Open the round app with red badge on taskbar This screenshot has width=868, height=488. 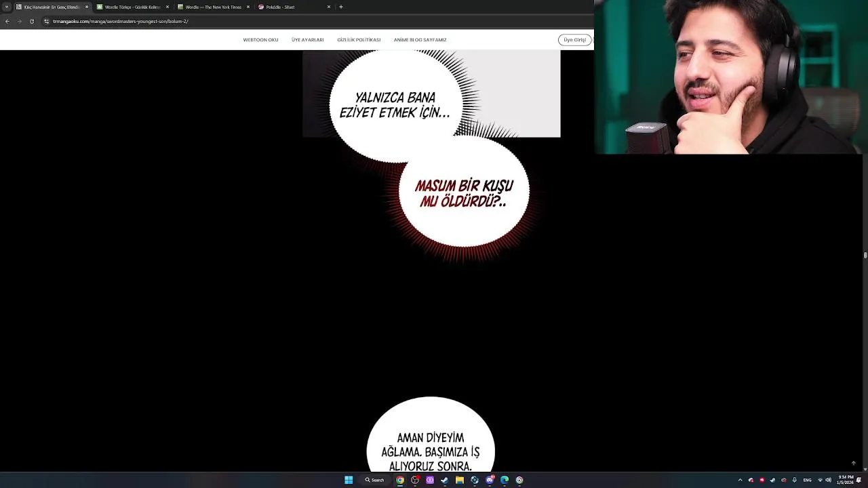coord(415,480)
